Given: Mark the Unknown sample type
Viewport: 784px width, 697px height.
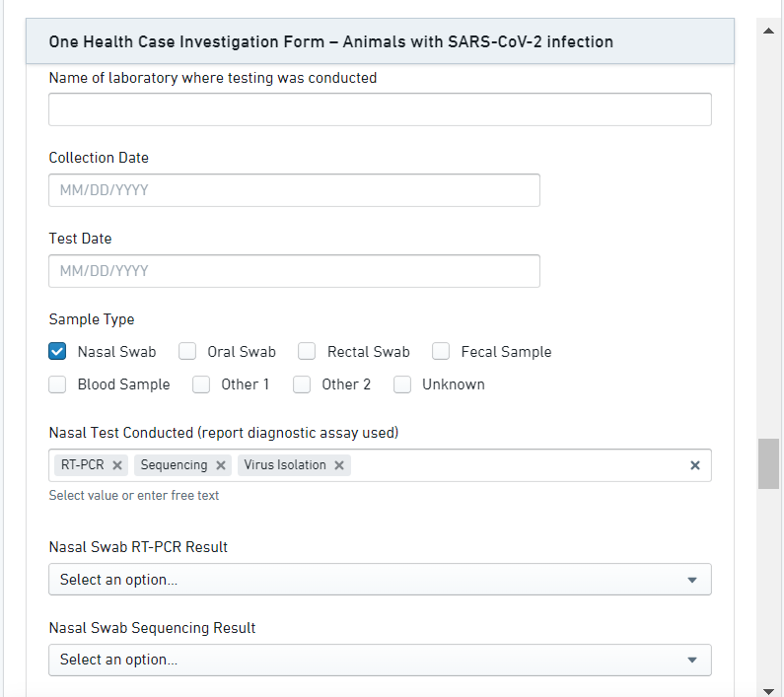Looking at the screenshot, I should coord(402,384).
